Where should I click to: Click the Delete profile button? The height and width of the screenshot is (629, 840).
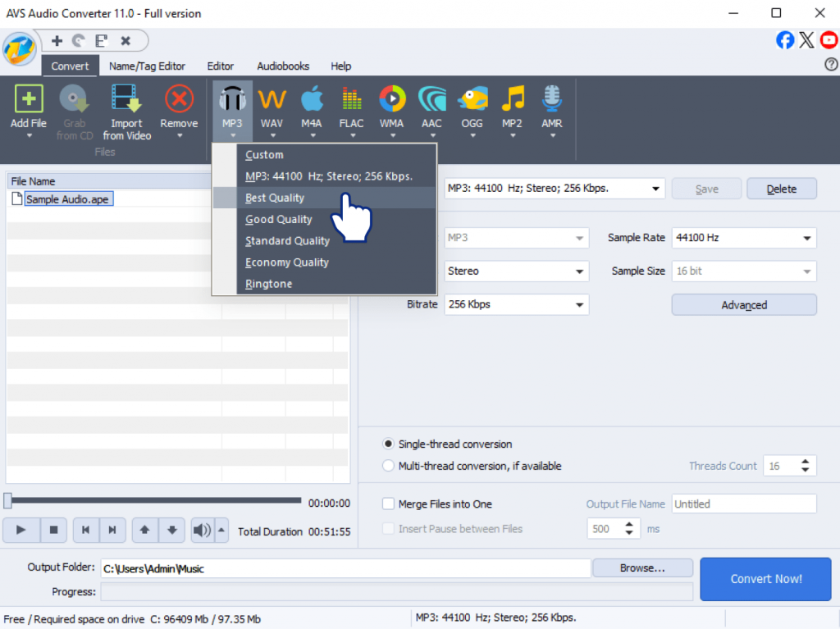[782, 189]
